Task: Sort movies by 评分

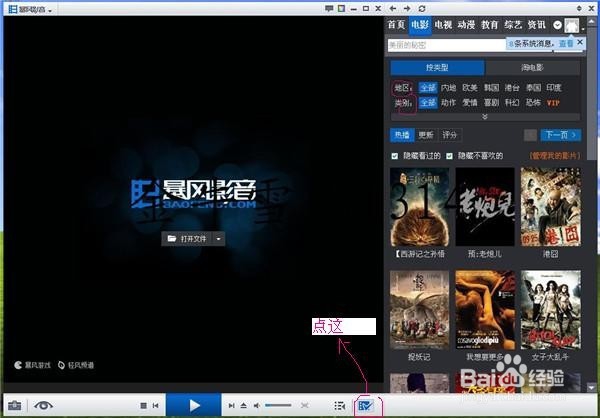Action: (x=450, y=135)
